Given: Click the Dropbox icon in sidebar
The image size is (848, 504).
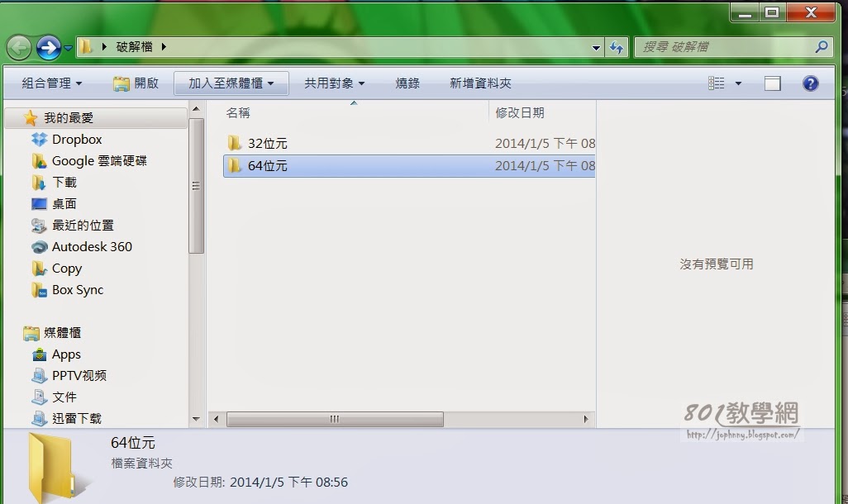Looking at the screenshot, I should [x=39, y=140].
